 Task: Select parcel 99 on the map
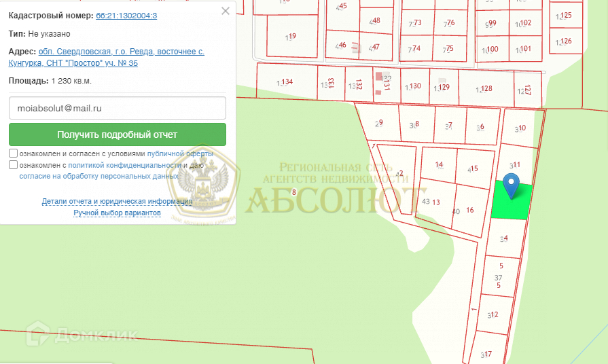[492, 23]
